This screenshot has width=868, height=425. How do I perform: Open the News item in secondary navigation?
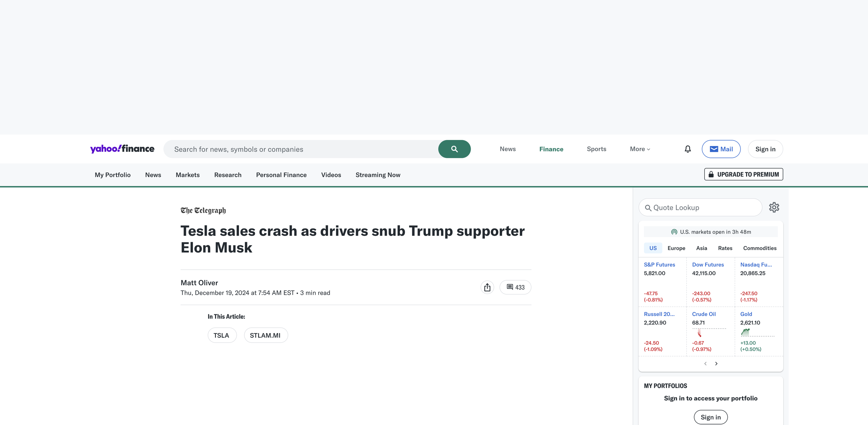[153, 175]
